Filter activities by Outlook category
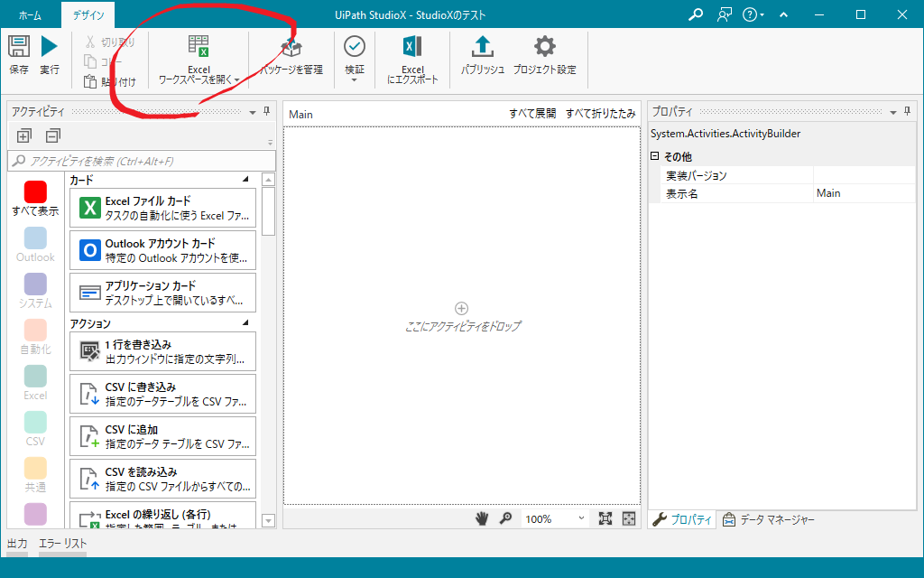The image size is (924, 578). [x=35, y=245]
